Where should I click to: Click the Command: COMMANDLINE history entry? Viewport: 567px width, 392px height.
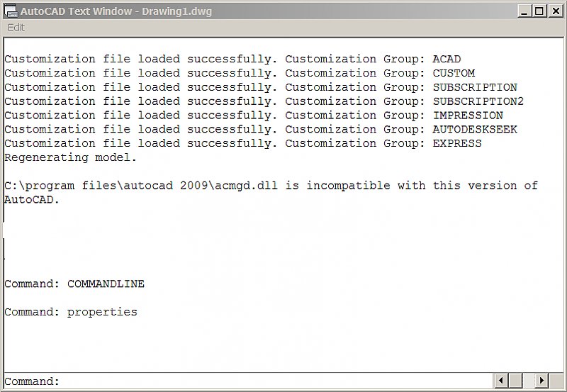tap(74, 284)
